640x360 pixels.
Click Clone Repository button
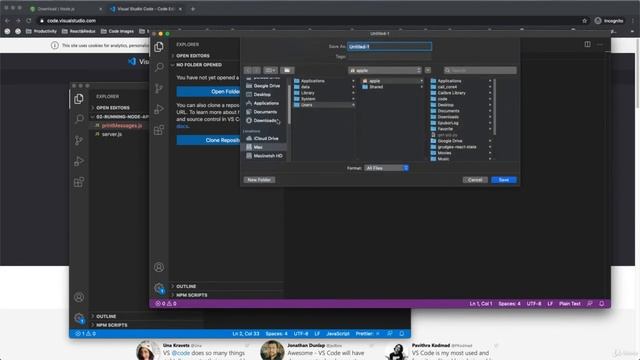pos(209,140)
